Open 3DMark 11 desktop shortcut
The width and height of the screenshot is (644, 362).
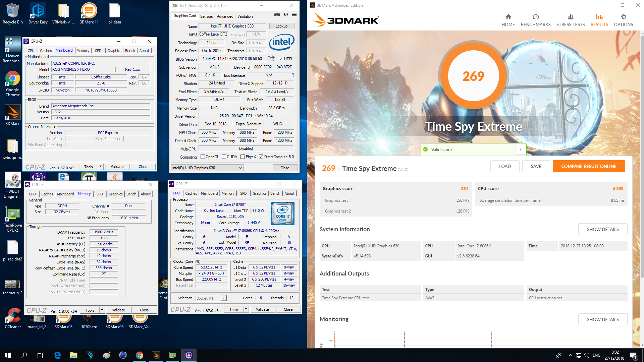tap(89, 14)
